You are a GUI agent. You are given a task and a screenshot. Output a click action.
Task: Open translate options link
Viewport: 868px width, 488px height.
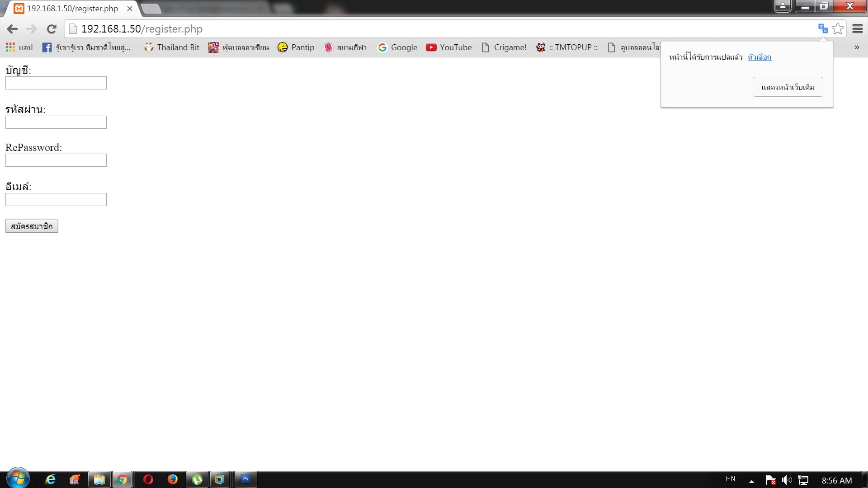[x=759, y=57]
